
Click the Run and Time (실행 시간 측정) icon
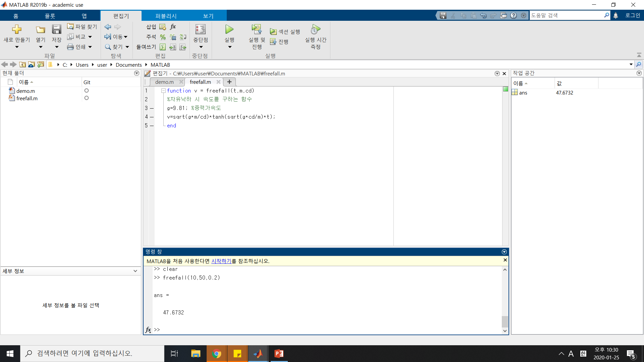point(315,29)
